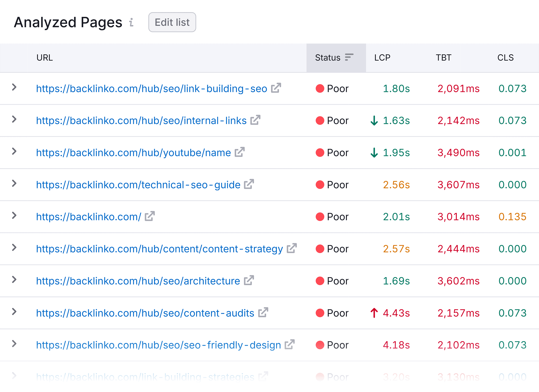The height and width of the screenshot is (392, 539).
Task: Click the Poor status text for internal-links
Action: tap(338, 121)
